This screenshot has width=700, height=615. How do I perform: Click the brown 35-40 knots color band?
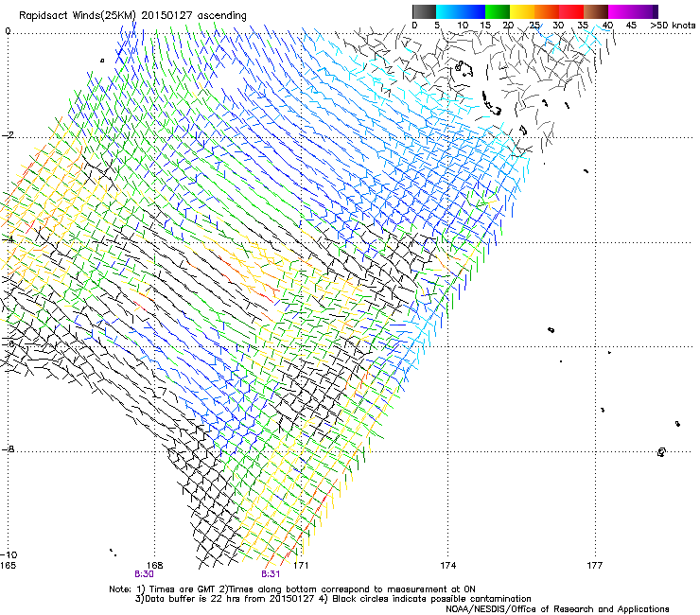pyautogui.click(x=596, y=11)
